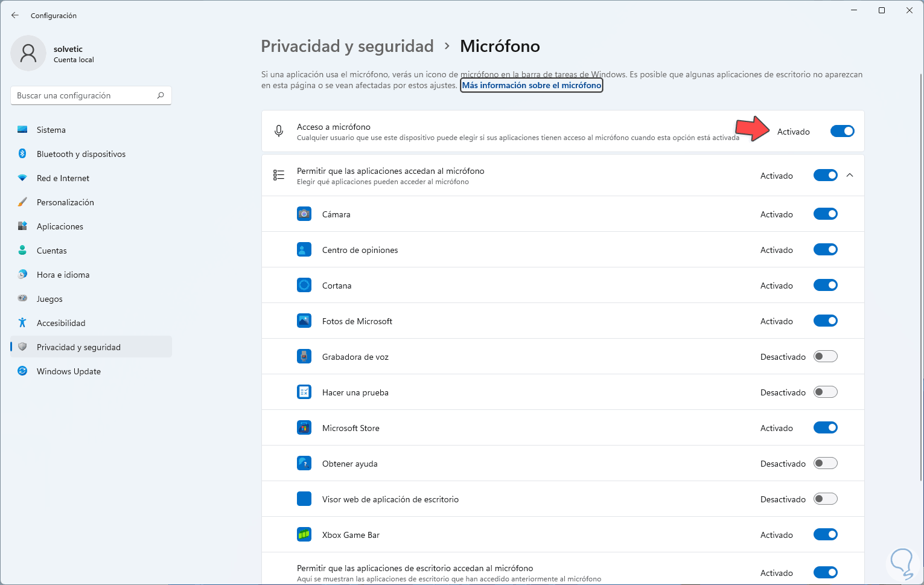Click the Privacidad y seguridad shield icon
This screenshot has width=924, height=585.
(x=22, y=347)
